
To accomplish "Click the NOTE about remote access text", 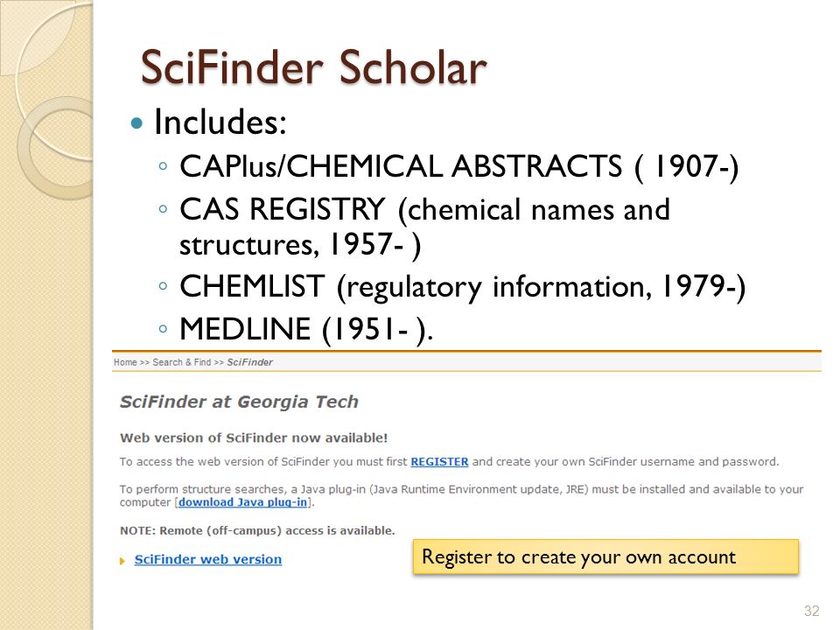I will [257, 531].
